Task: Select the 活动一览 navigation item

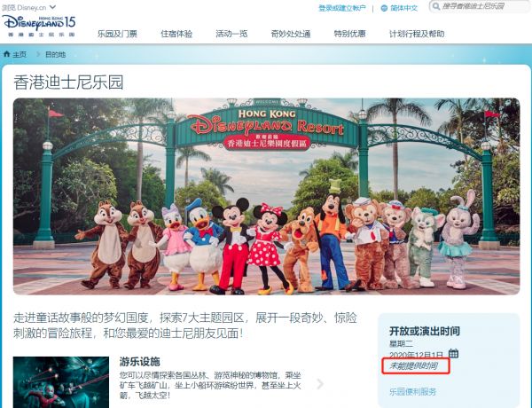Action: (x=234, y=35)
